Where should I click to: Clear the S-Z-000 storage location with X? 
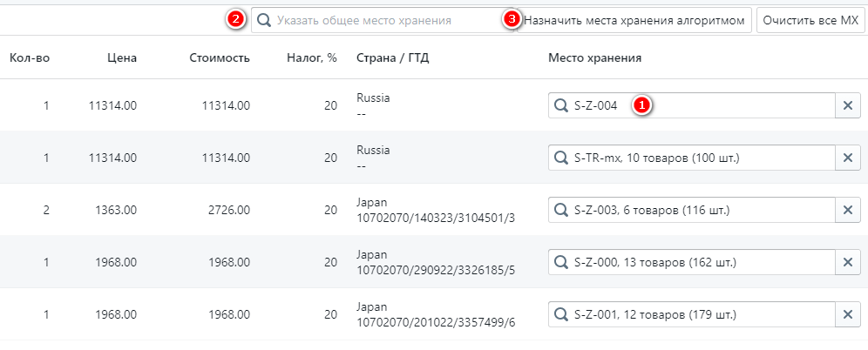847,262
